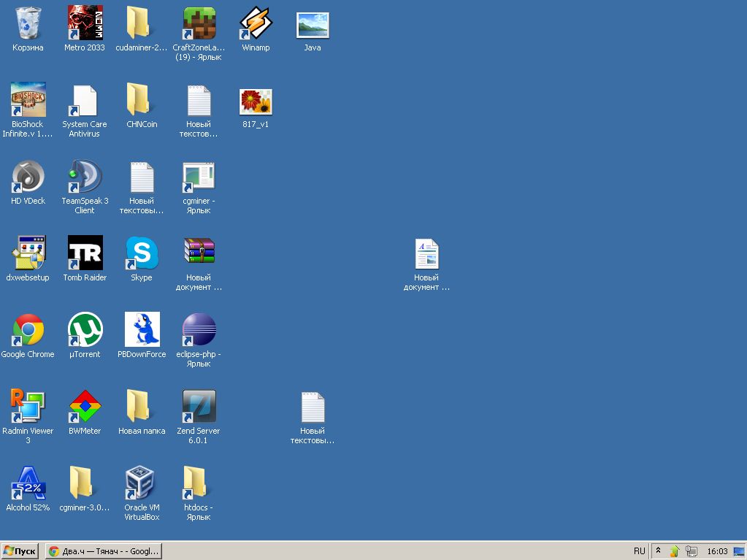This screenshot has width=747, height=560.
Task: Switch to the Два.ч — Тянач Chrome taskbar button
Action: click(x=104, y=551)
